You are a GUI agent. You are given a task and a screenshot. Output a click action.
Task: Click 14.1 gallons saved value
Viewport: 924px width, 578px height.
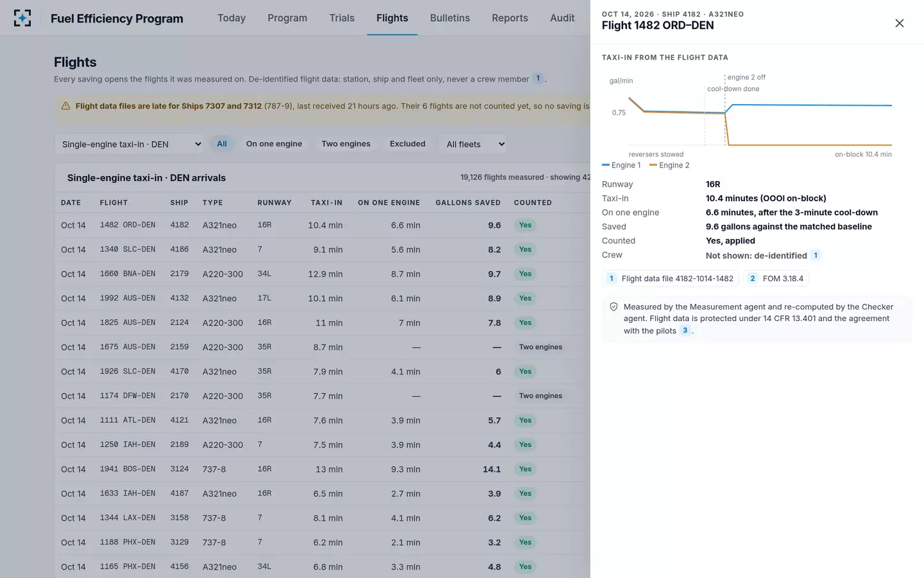tap(492, 469)
